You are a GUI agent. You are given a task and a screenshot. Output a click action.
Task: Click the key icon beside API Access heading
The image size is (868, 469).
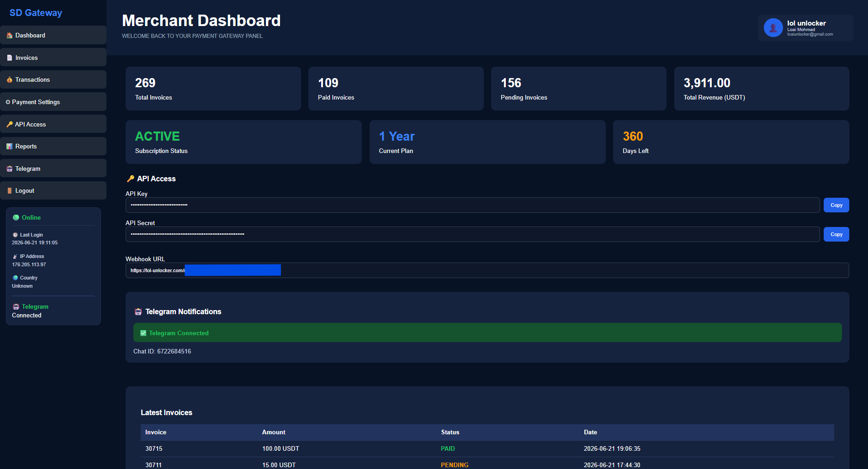pyautogui.click(x=131, y=179)
